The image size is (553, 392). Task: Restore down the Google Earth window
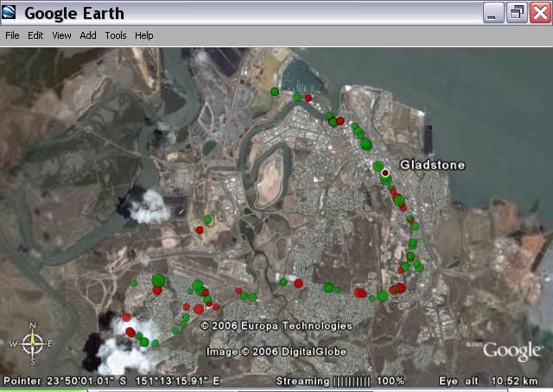(517, 12)
